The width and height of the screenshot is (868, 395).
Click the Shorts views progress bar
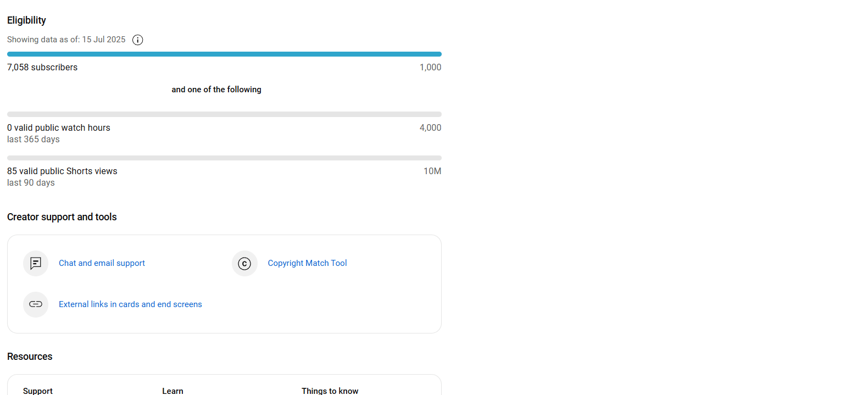point(224,158)
